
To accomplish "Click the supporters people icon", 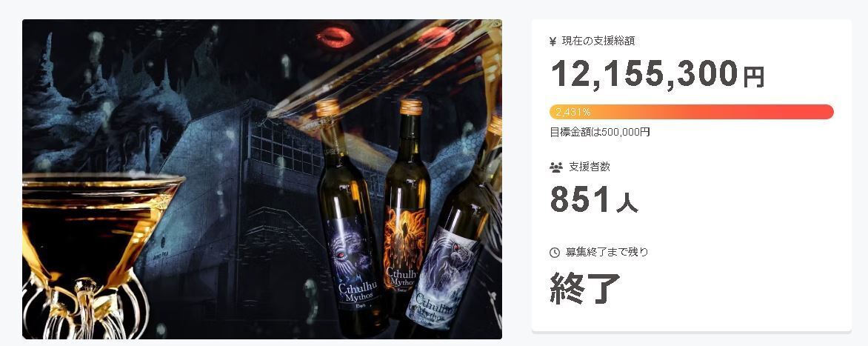I will coord(555,167).
